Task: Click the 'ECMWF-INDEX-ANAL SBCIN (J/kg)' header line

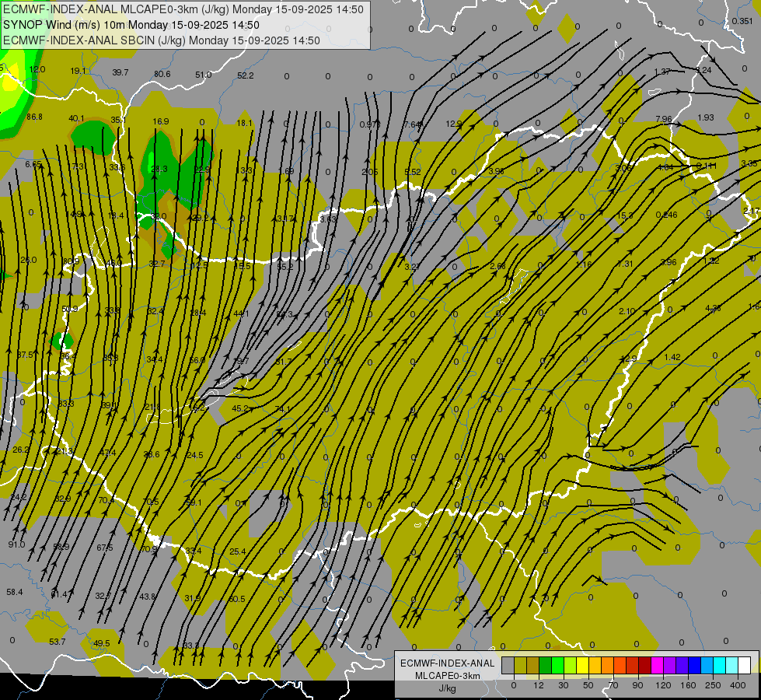Action: (x=161, y=40)
